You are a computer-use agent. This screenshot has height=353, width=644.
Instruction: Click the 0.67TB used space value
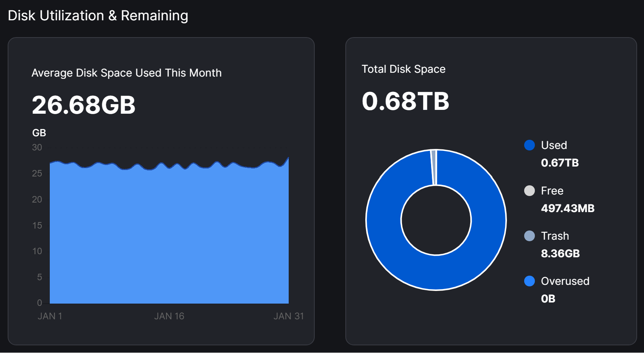[559, 163]
